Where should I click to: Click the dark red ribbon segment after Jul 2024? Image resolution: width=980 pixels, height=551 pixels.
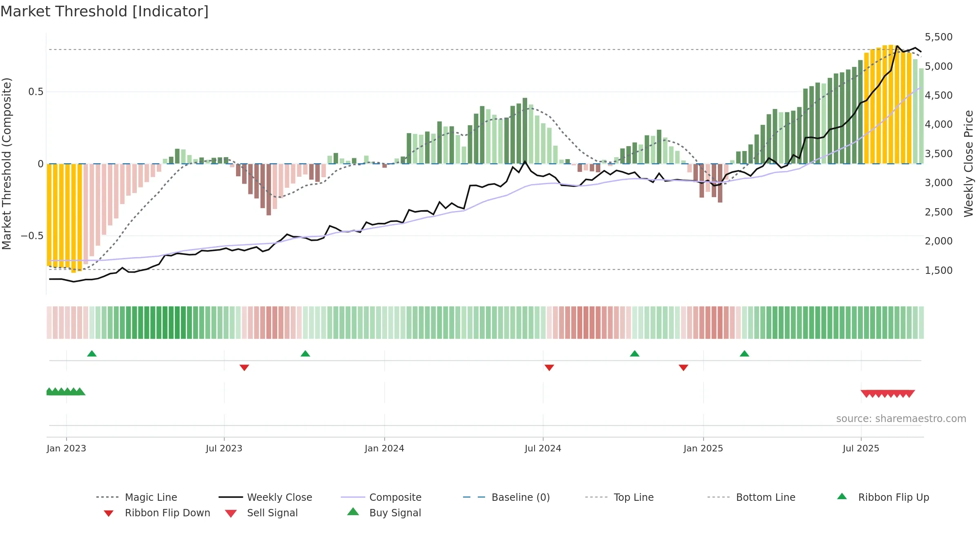(586, 322)
